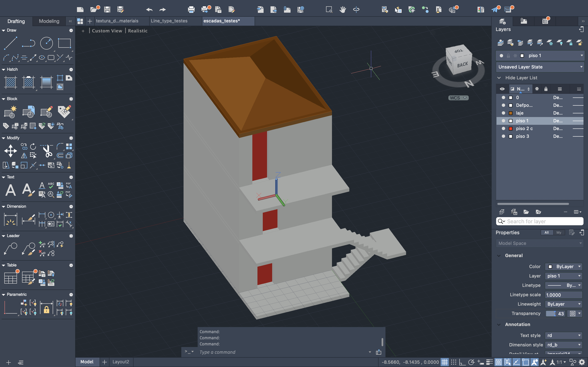Select the Circle draw tool
The image size is (588, 367).
pos(46,44)
